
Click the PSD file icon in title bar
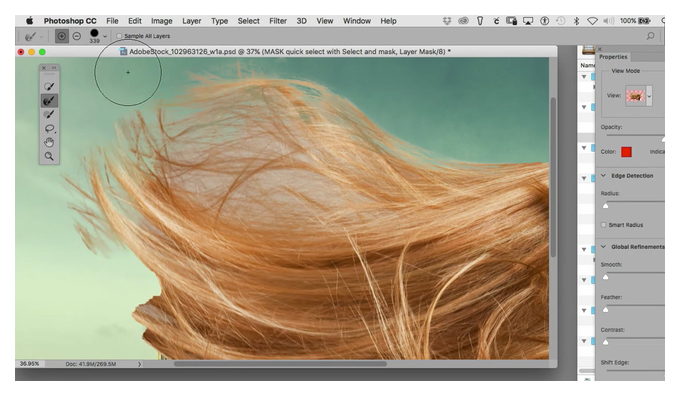[123, 52]
